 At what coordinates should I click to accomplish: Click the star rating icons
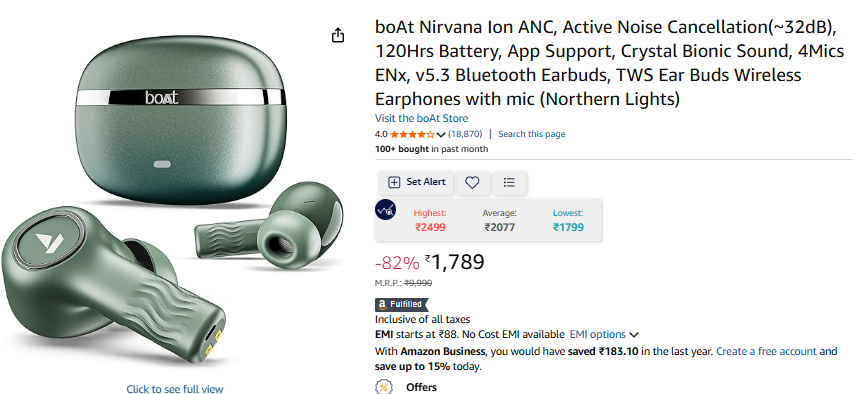413,134
